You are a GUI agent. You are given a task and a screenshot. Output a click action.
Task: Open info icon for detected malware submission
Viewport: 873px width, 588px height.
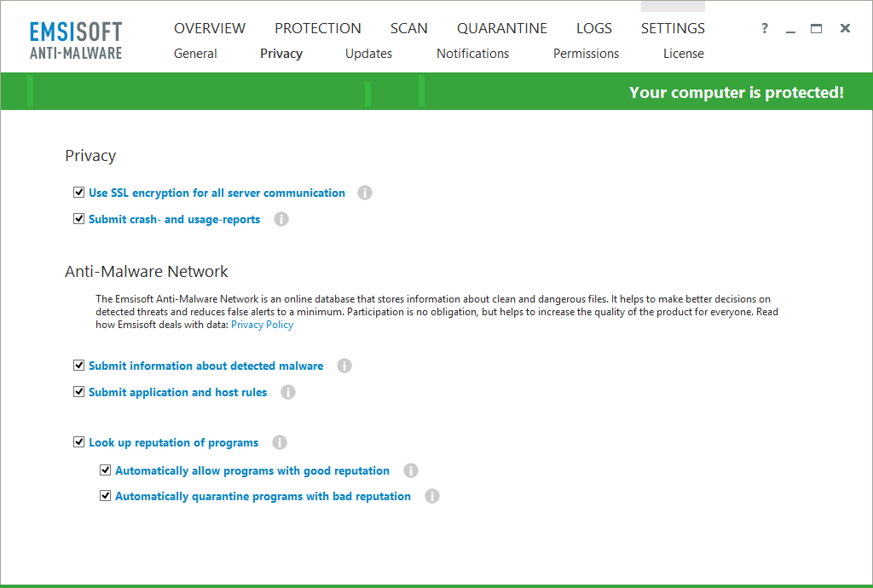[344, 366]
